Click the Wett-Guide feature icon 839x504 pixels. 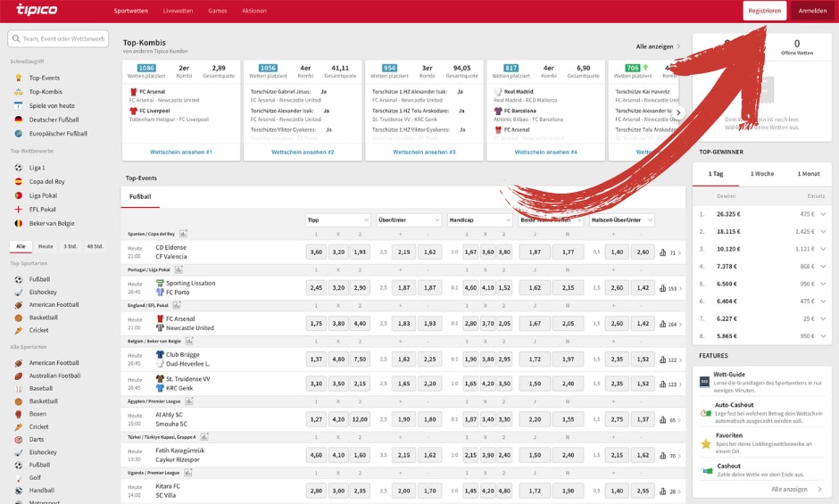tap(705, 382)
